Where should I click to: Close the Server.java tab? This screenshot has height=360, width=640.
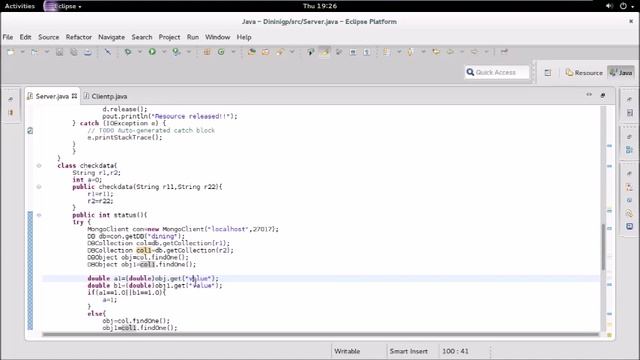click(x=74, y=96)
